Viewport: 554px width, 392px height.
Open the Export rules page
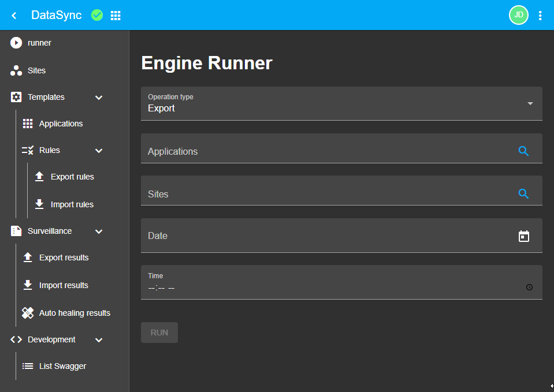72,177
